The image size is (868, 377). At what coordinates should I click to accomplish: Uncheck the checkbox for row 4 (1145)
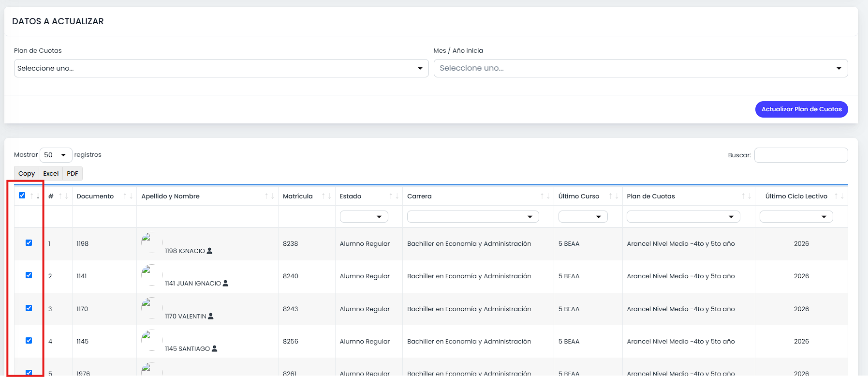[x=29, y=341]
